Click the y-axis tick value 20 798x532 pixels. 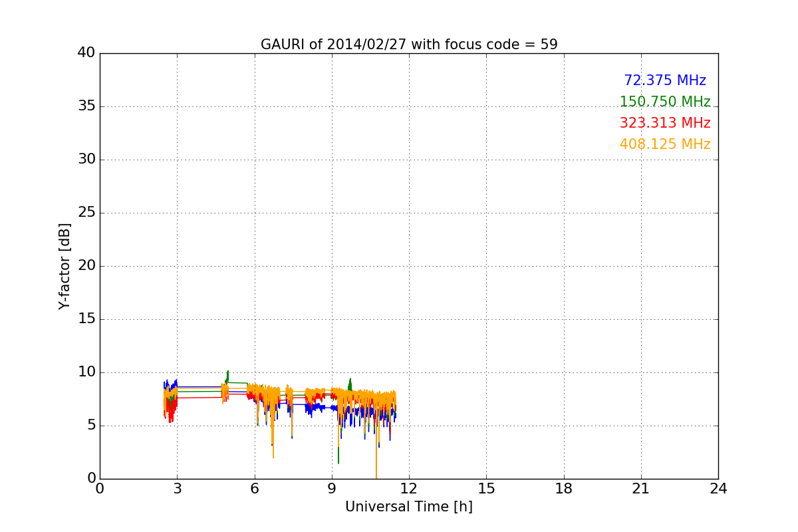86,266
